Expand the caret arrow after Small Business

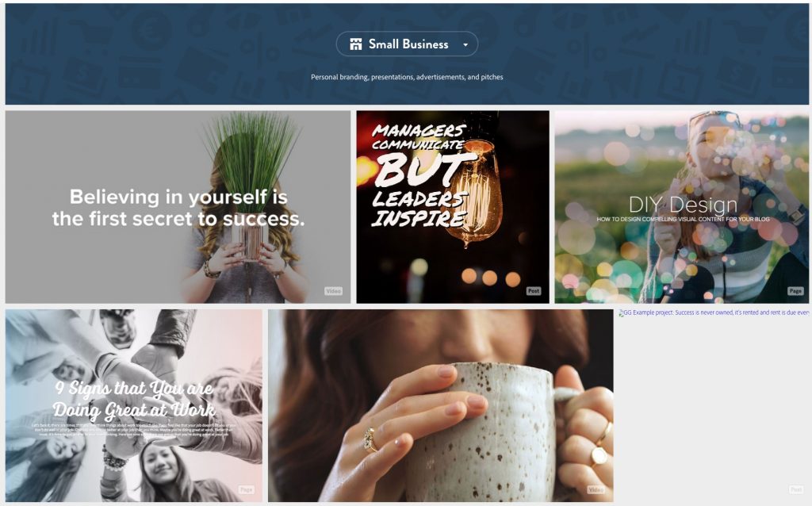[465, 44]
